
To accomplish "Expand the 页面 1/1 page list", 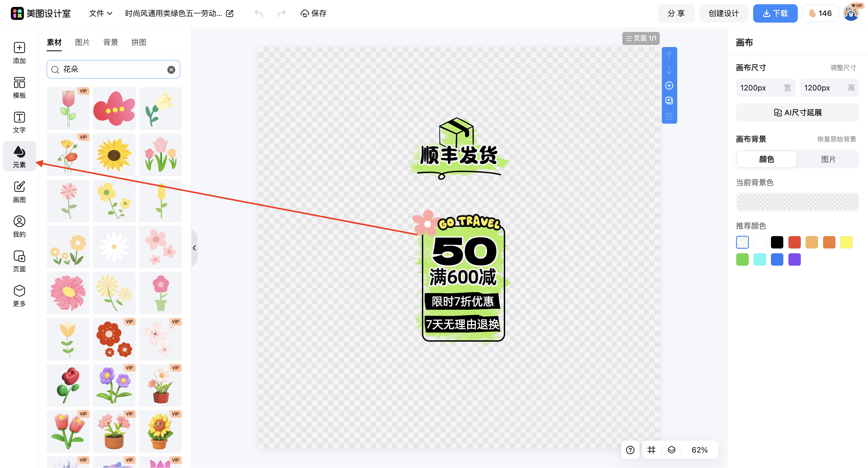I will 640,38.
